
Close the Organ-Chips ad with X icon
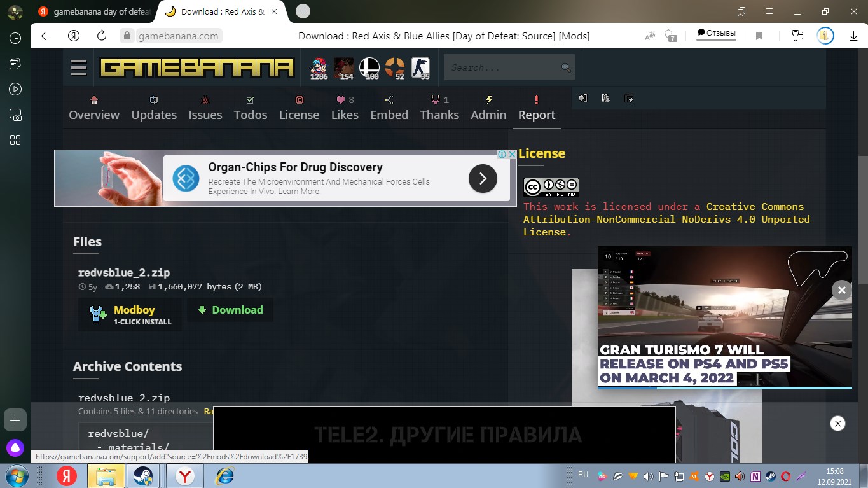click(513, 154)
